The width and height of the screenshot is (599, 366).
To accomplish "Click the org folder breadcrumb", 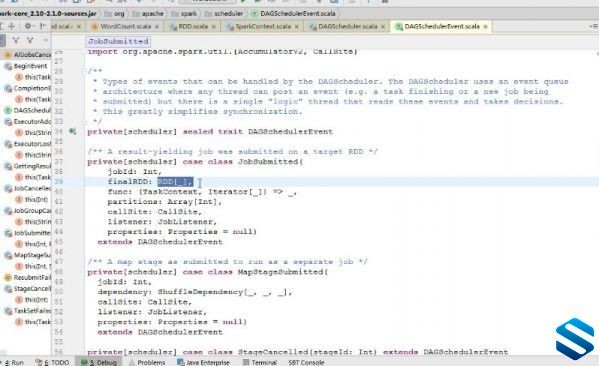I will coord(115,14).
